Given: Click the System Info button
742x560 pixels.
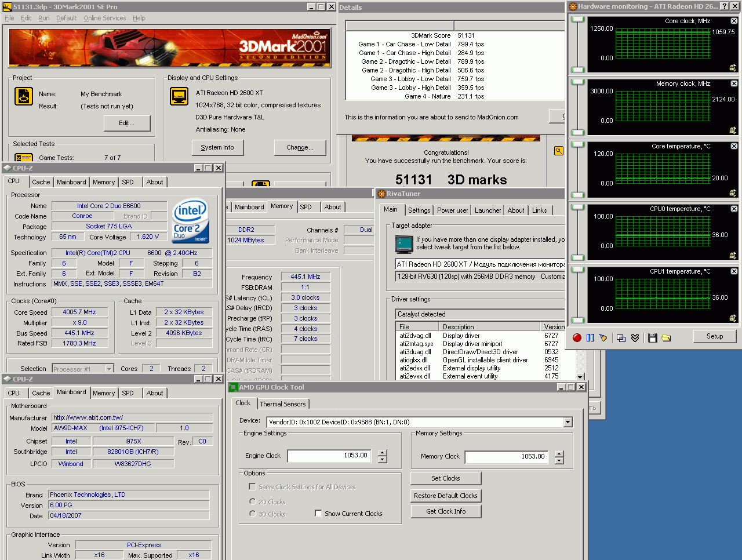Looking at the screenshot, I should point(217,147).
